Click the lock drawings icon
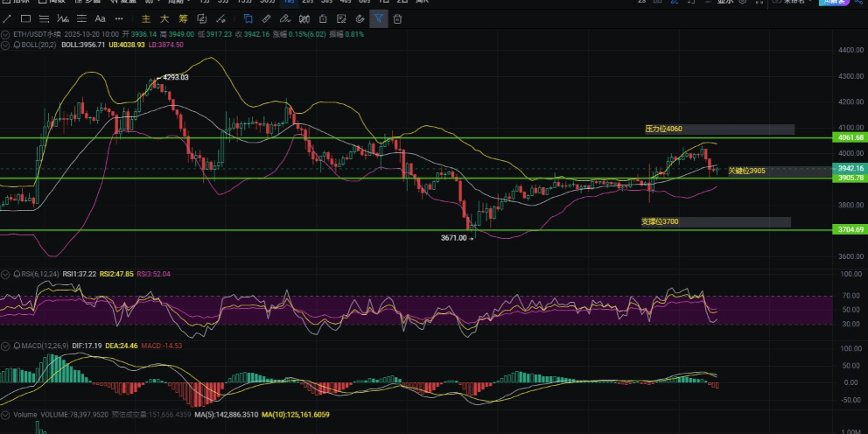The image size is (868, 434). click(325, 18)
